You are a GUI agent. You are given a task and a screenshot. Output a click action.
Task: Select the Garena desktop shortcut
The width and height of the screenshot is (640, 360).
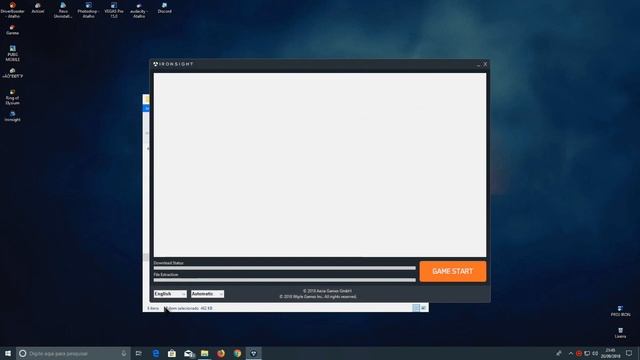click(12, 30)
